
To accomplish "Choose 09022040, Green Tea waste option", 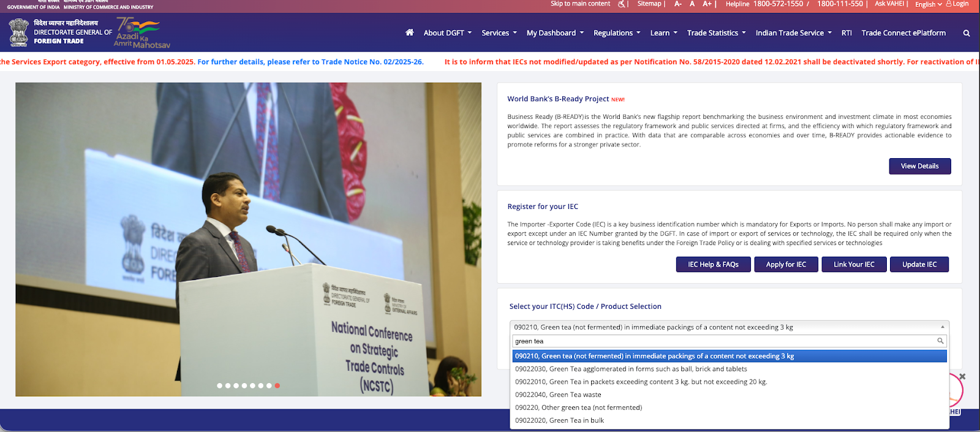I will coord(558,395).
